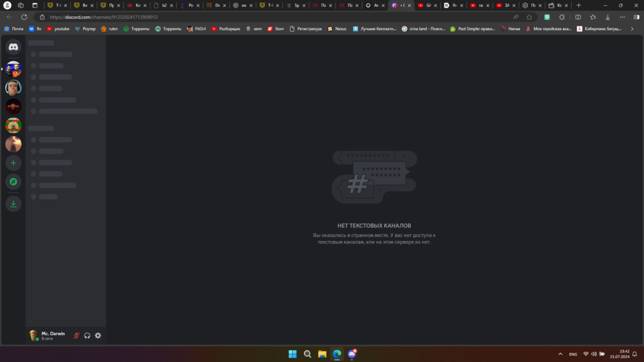Viewport: 644px width, 362px height.
Task: Select the first server avatar with two people
Action: [x=13, y=69]
